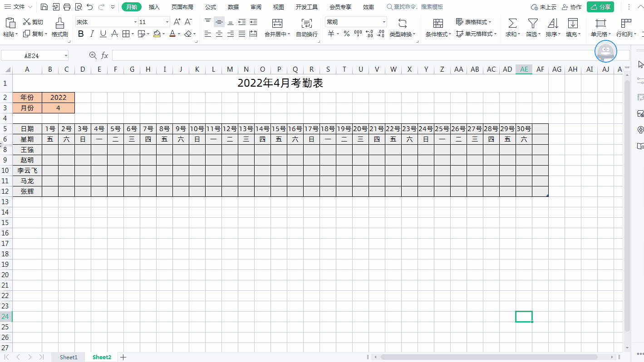Viewport: 644px width, 362px height.
Task: Click the eraser clear icon
Action: (188, 34)
